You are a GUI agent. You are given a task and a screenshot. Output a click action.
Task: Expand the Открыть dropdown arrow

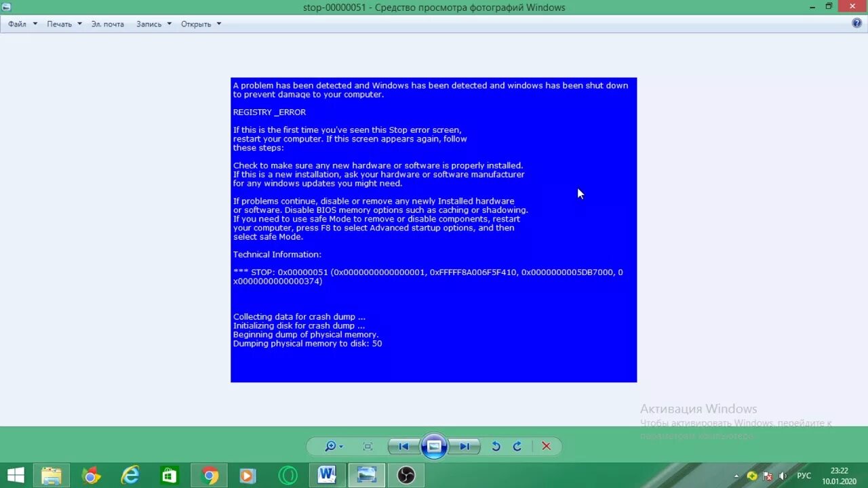(x=218, y=24)
